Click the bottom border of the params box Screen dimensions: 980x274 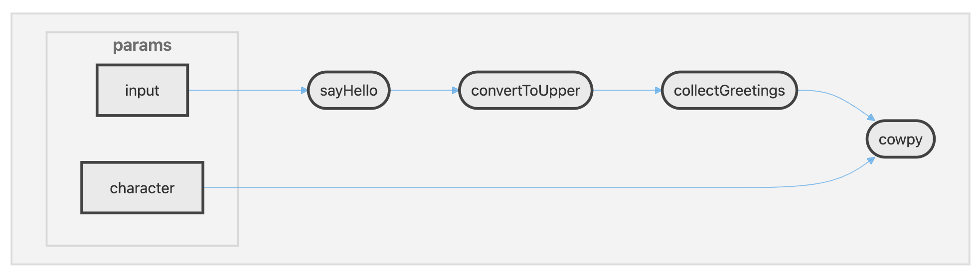[142, 245]
